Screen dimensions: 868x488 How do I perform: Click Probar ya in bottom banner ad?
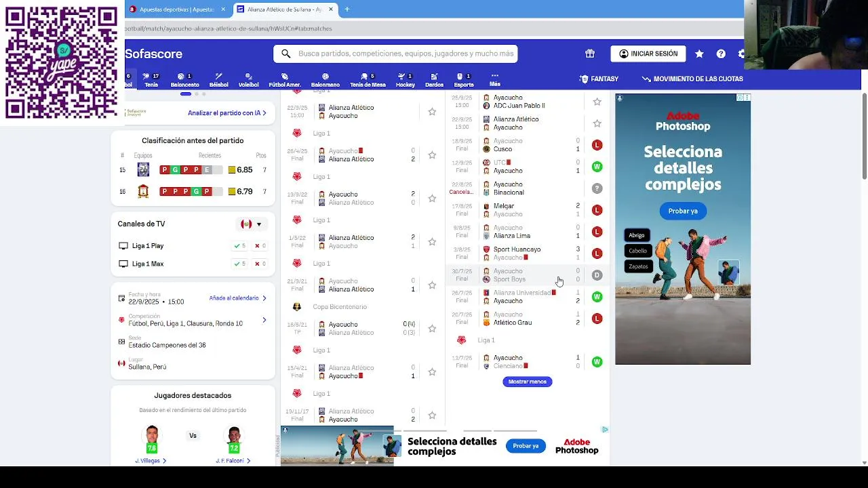pos(526,446)
